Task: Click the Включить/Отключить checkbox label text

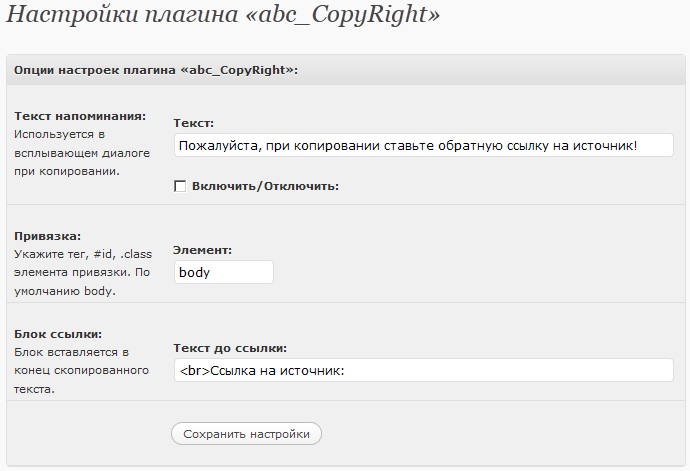Action: [265, 186]
